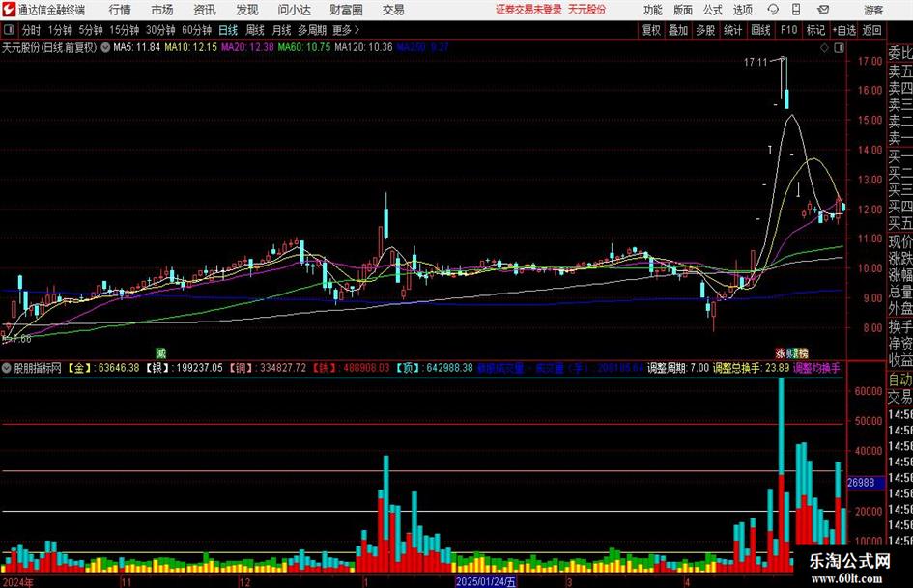This screenshot has width=913, height=588.
Task: Click the 榜 marker below recent candles
Action: (x=804, y=352)
